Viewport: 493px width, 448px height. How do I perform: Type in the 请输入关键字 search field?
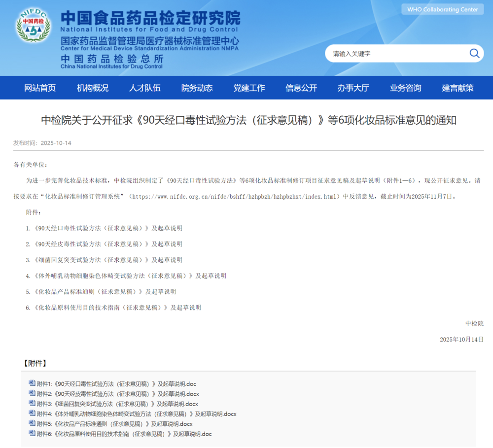[394, 54]
